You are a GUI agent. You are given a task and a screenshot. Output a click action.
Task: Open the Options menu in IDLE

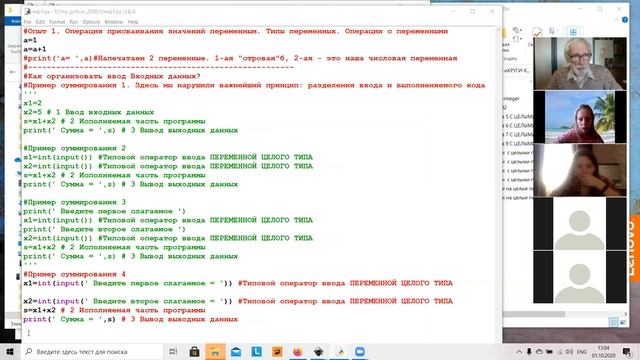tap(91, 22)
